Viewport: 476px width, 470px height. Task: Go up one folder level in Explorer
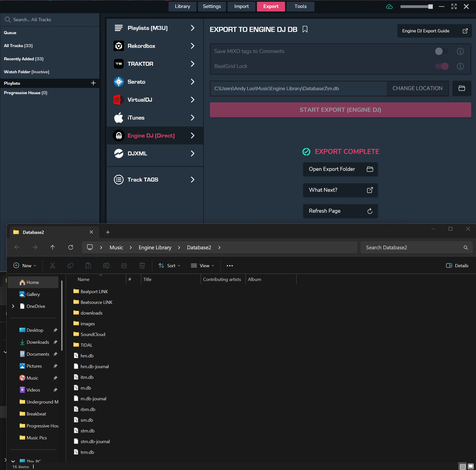coord(53,247)
